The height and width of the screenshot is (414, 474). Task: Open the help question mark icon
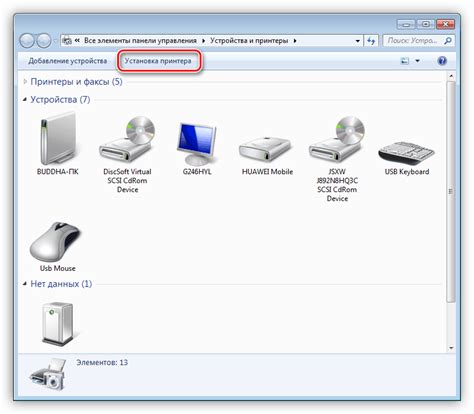[x=442, y=61]
